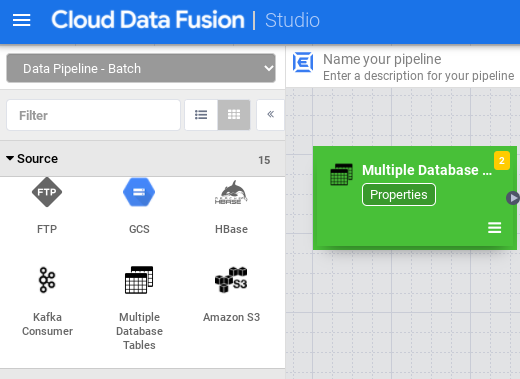The image size is (520, 379).
Task: Switch plugin palette to grid view
Action: (x=234, y=115)
